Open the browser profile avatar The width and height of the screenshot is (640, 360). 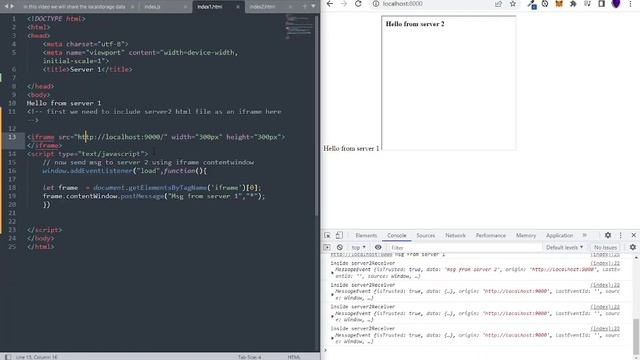click(x=616, y=4)
